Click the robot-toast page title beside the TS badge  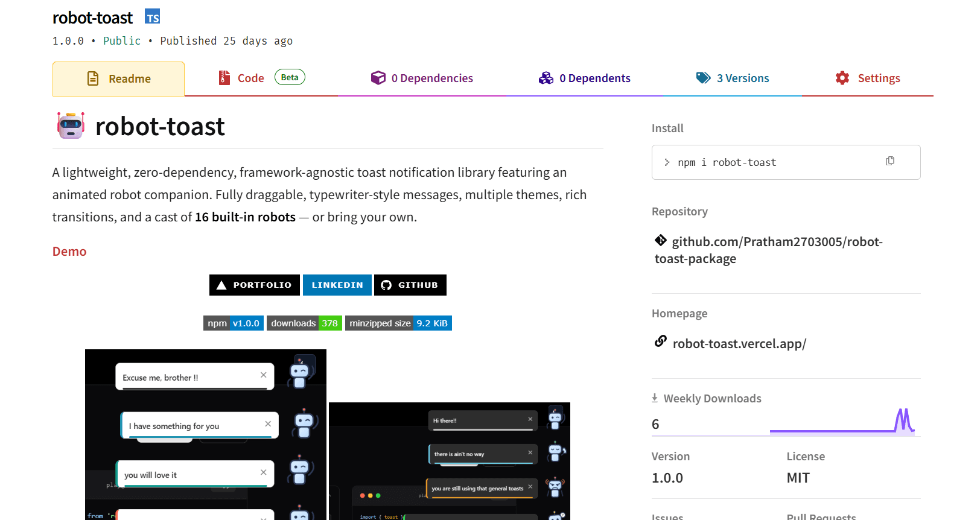click(92, 18)
